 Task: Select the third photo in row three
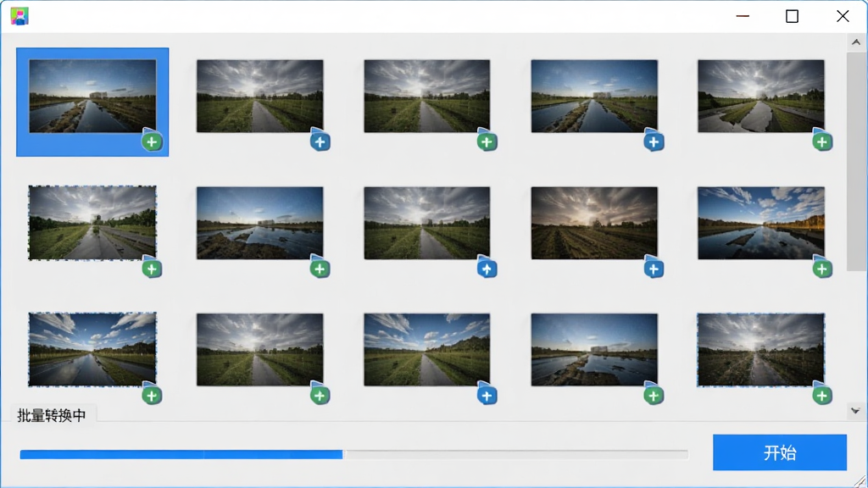tap(427, 350)
